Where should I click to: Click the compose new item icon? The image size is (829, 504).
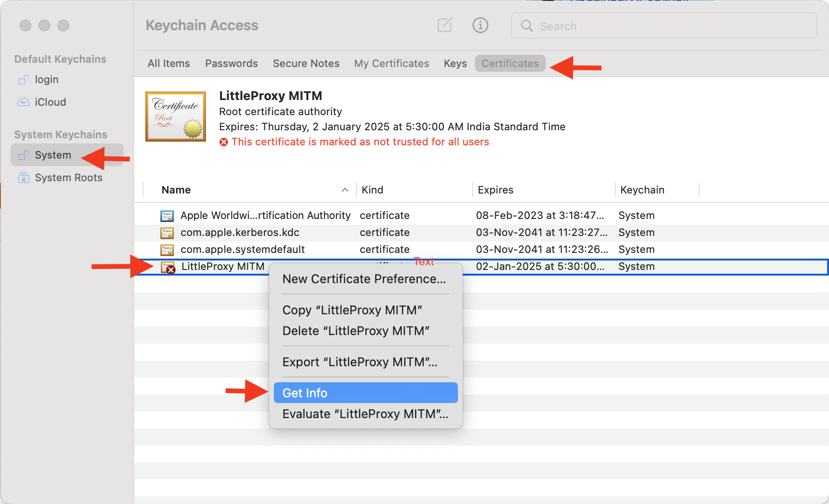pyautogui.click(x=445, y=25)
